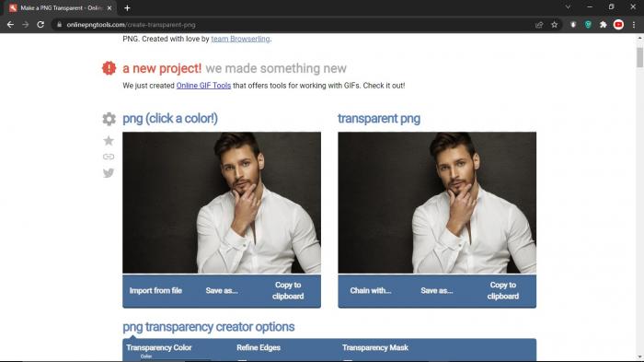The height and width of the screenshot is (362, 644).
Task: Open the Online GIF Tools link
Action: coord(203,86)
